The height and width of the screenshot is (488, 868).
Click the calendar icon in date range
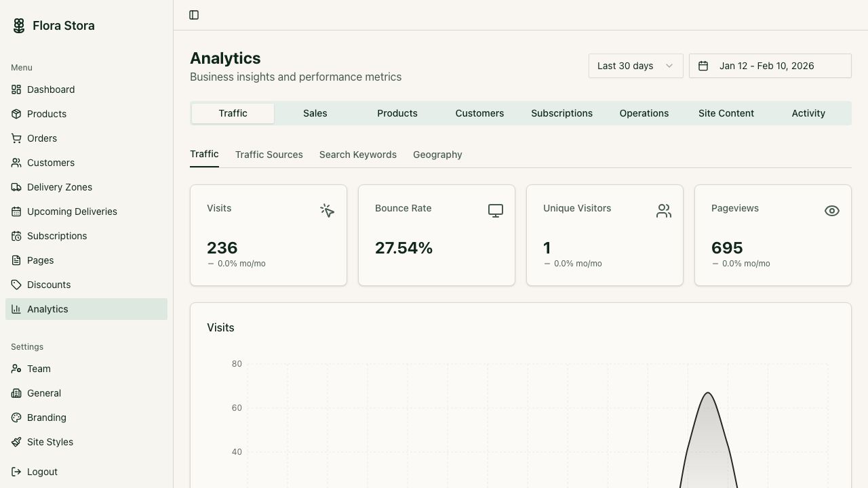(x=703, y=66)
